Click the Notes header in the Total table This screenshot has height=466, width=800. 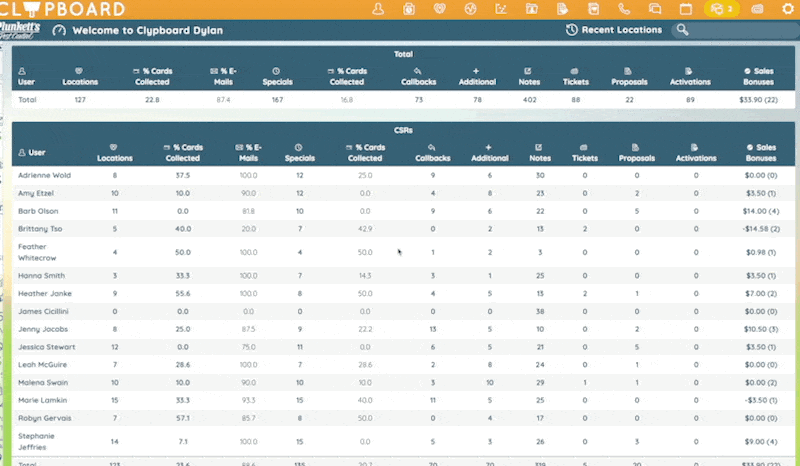point(529,77)
